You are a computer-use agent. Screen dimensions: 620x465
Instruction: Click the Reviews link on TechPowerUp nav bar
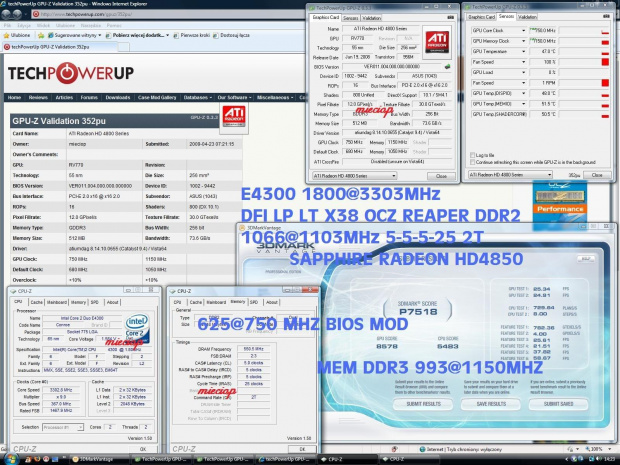[38, 97]
